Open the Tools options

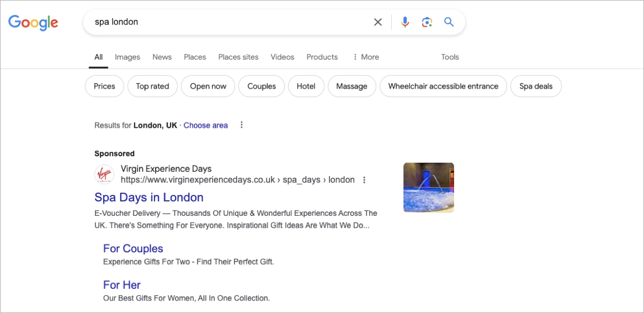click(450, 57)
